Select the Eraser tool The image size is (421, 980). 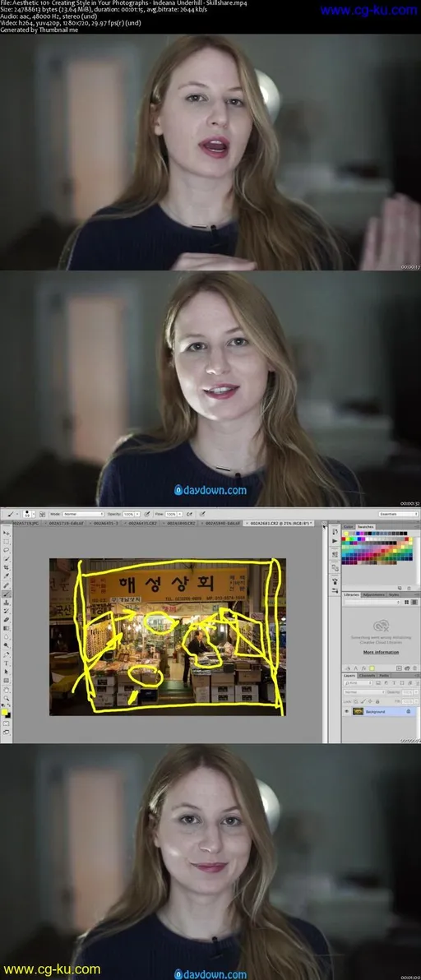tap(7, 620)
